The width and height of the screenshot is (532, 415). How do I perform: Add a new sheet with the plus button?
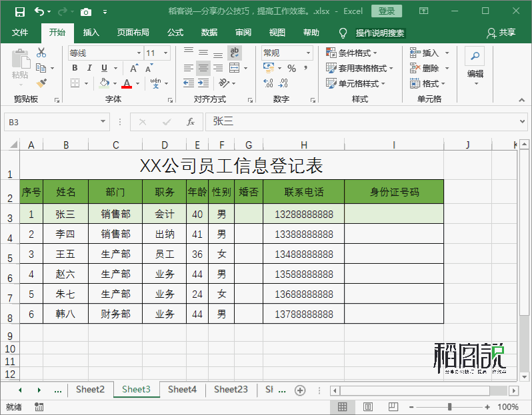click(300, 390)
